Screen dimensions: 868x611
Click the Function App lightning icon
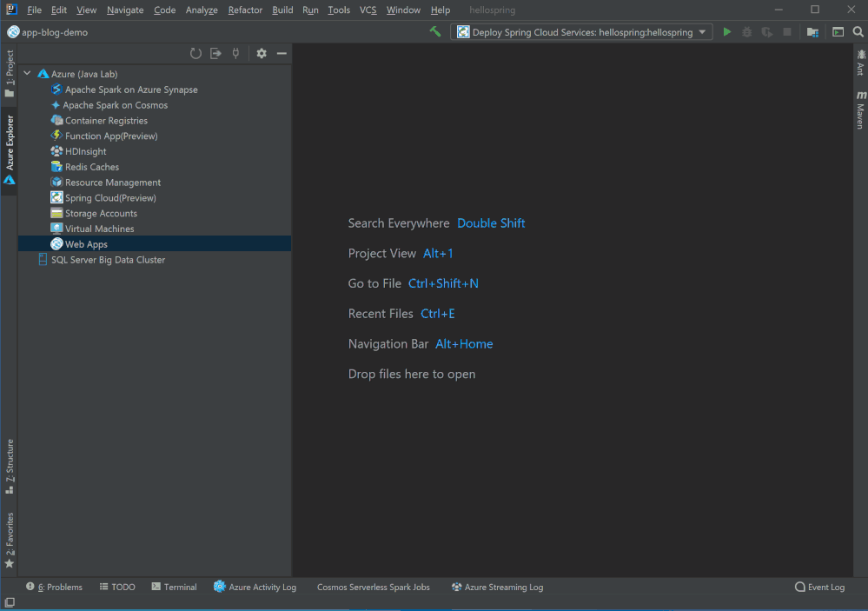point(56,136)
